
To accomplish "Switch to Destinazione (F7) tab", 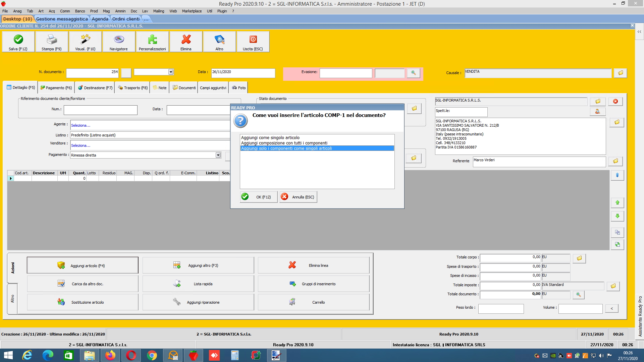I will pos(95,87).
